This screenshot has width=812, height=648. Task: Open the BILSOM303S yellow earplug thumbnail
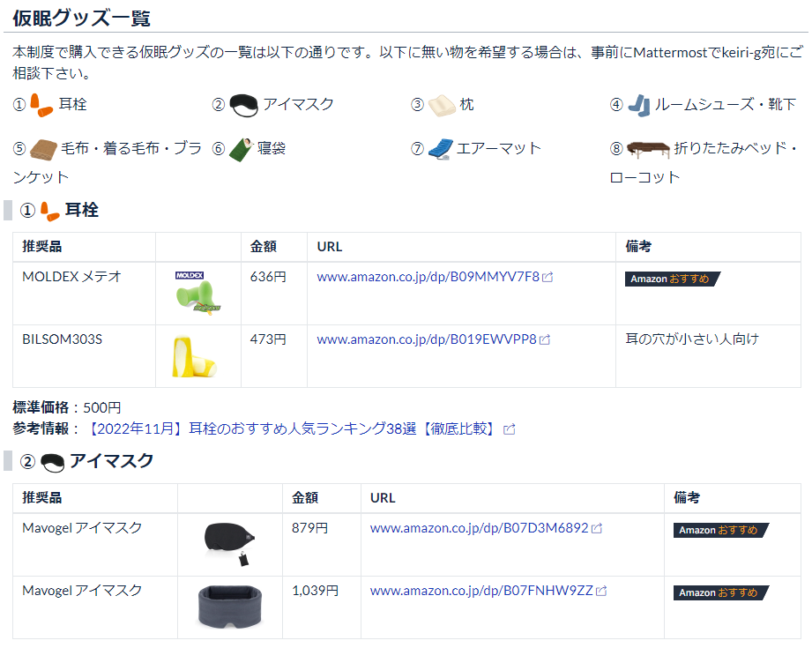pos(194,356)
